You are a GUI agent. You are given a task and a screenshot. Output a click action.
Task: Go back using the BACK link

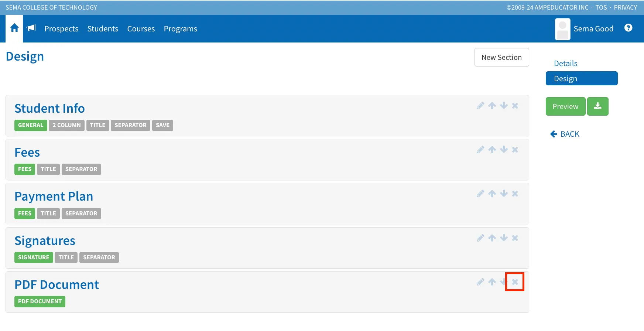(x=565, y=134)
